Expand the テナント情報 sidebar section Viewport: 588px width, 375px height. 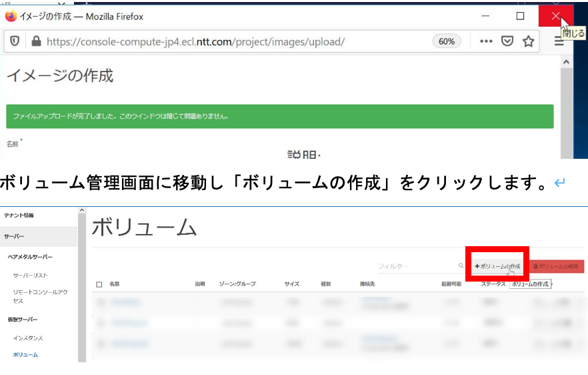click(x=19, y=215)
